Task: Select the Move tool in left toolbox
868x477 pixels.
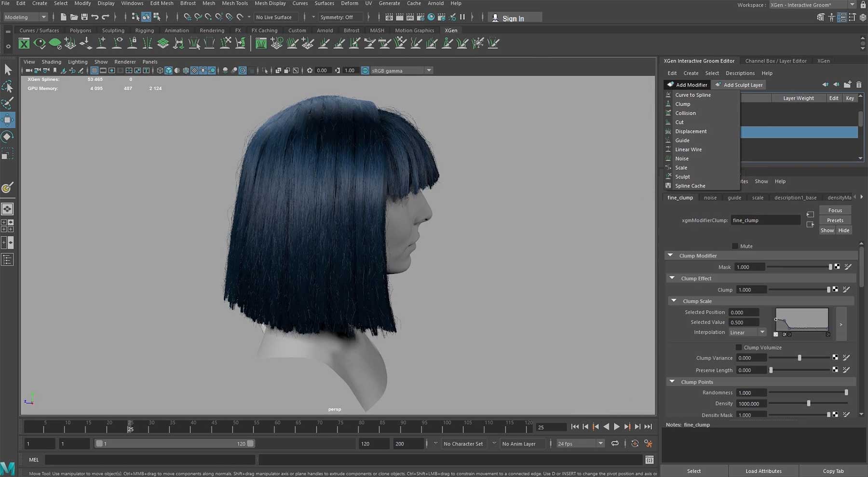Action: [x=8, y=120]
